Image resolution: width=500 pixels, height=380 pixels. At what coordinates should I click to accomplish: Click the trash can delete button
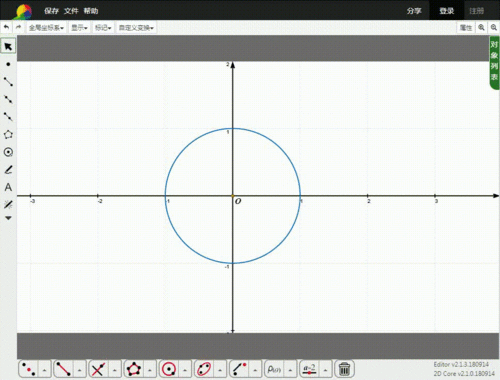coord(344,369)
